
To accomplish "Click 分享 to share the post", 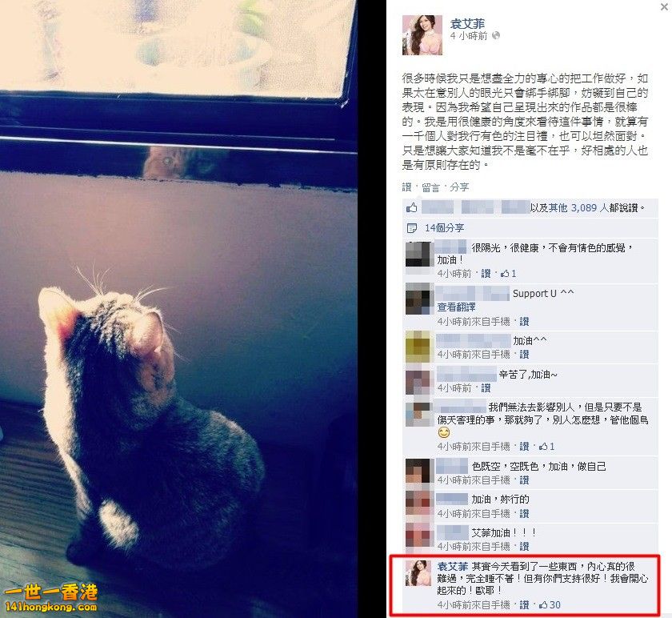I will point(459,187).
